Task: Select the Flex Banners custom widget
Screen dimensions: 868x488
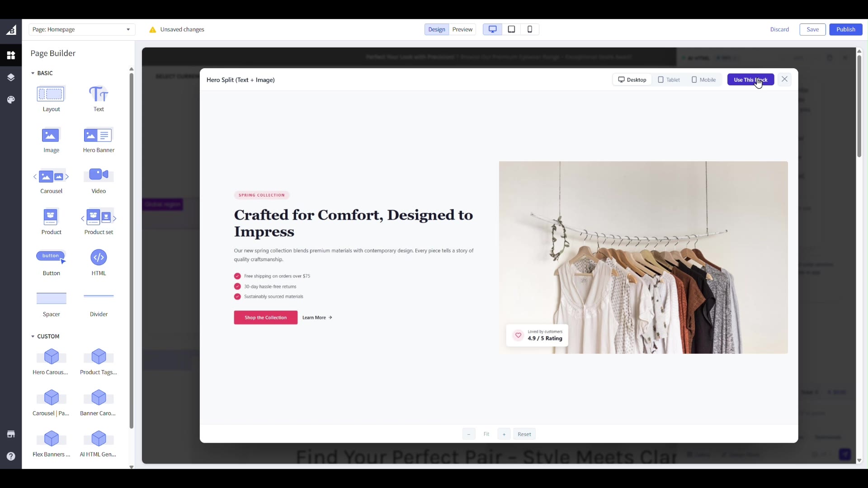Action: pyautogui.click(x=51, y=444)
